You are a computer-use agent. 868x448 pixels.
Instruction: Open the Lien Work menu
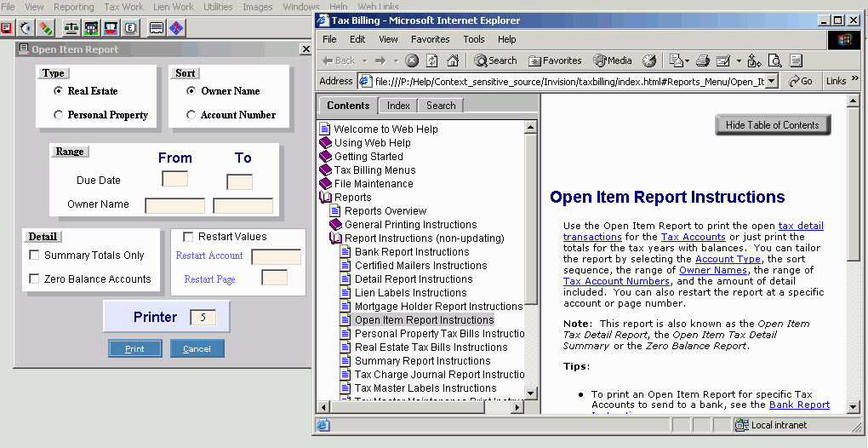(x=174, y=7)
